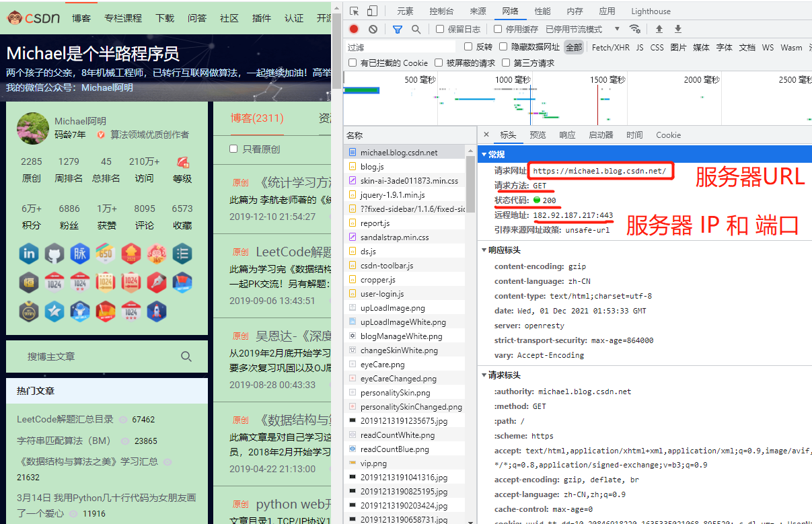The image size is (812, 524).
Task: Open the 下载 link in CSDN navbar
Action: pos(165,18)
